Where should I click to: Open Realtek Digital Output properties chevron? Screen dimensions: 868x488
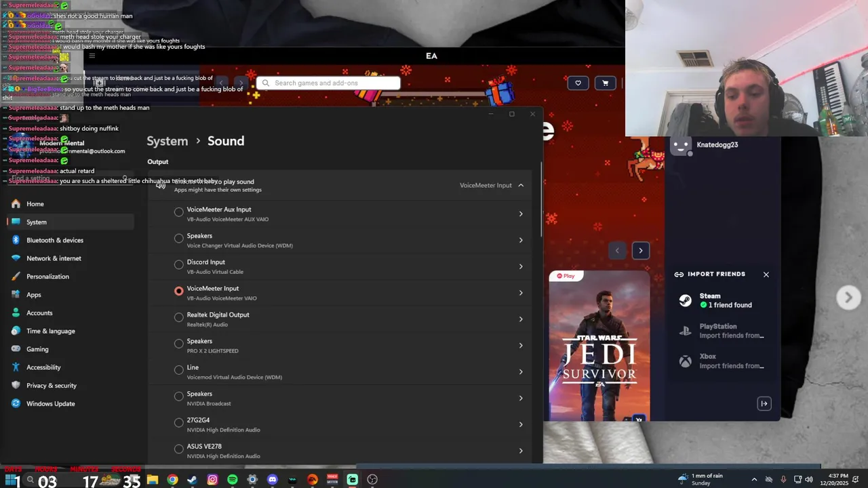click(x=521, y=319)
